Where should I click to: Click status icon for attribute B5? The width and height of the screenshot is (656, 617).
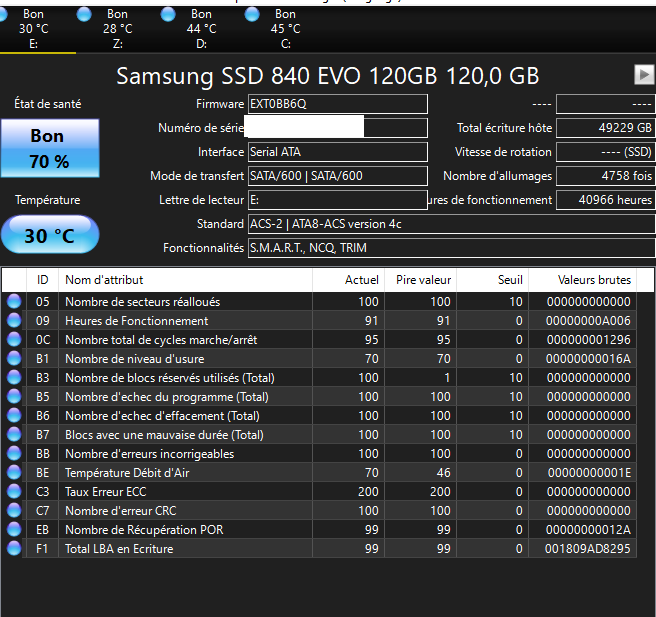pyautogui.click(x=14, y=396)
